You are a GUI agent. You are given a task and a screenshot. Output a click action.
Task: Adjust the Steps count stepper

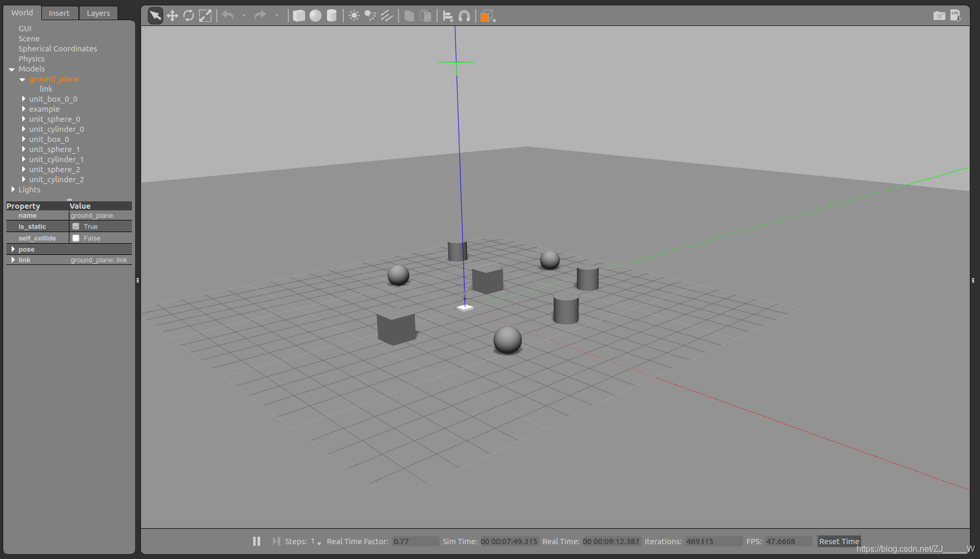click(x=316, y=542)
